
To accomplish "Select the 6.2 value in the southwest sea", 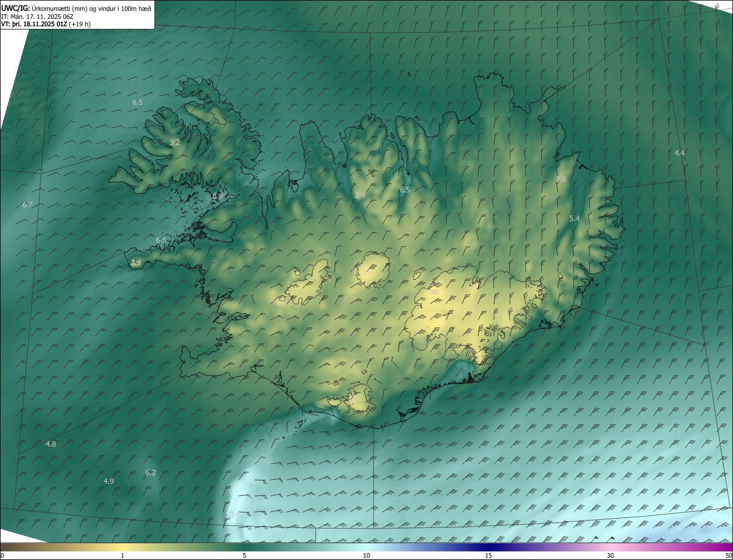I will point(151,472).
